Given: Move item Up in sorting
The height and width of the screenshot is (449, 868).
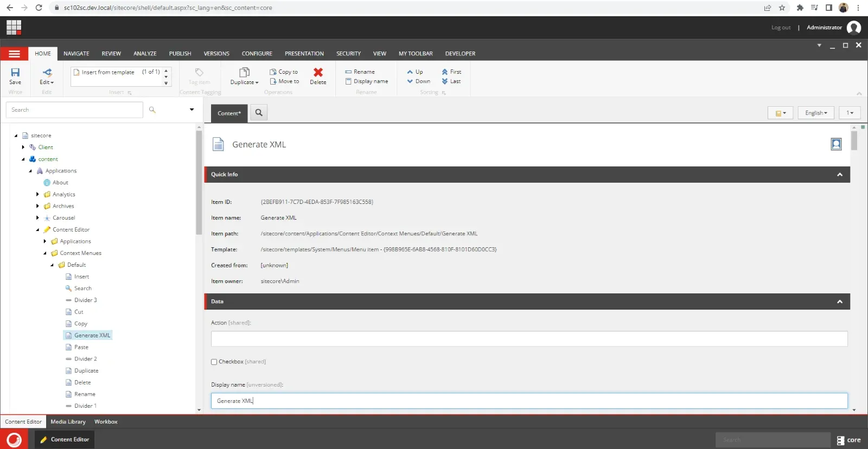Looking at the screenshot, I should (x=415, y=72).
